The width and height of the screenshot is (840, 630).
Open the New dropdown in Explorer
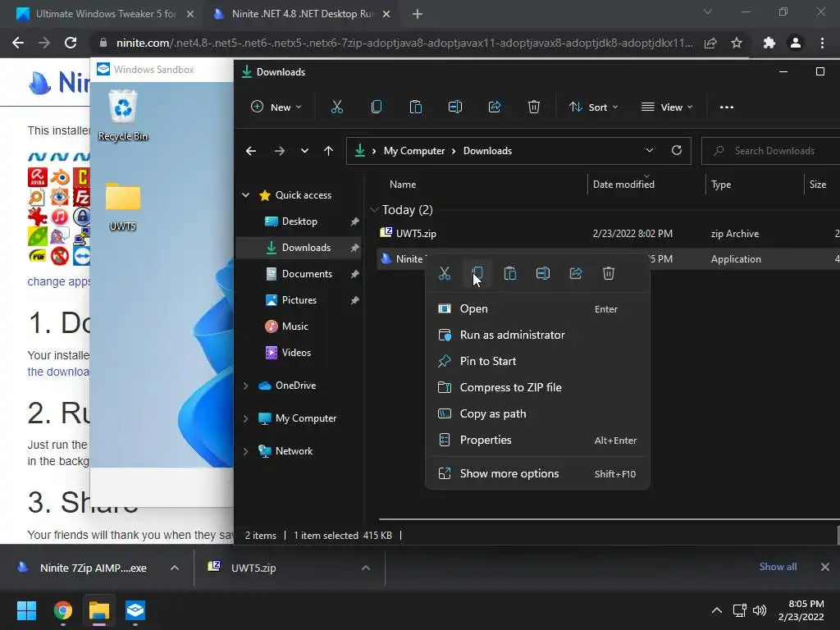[276, 107]
